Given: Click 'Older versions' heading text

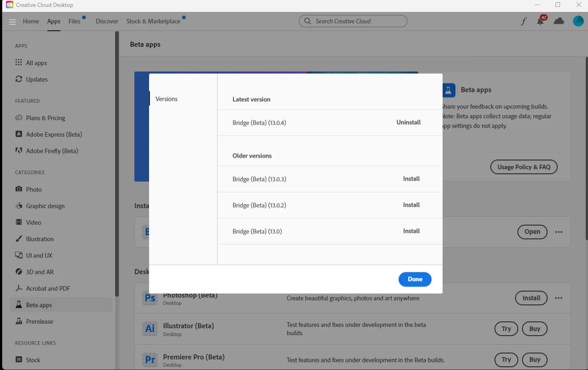Looking at the screenshot, I should 252,156.
